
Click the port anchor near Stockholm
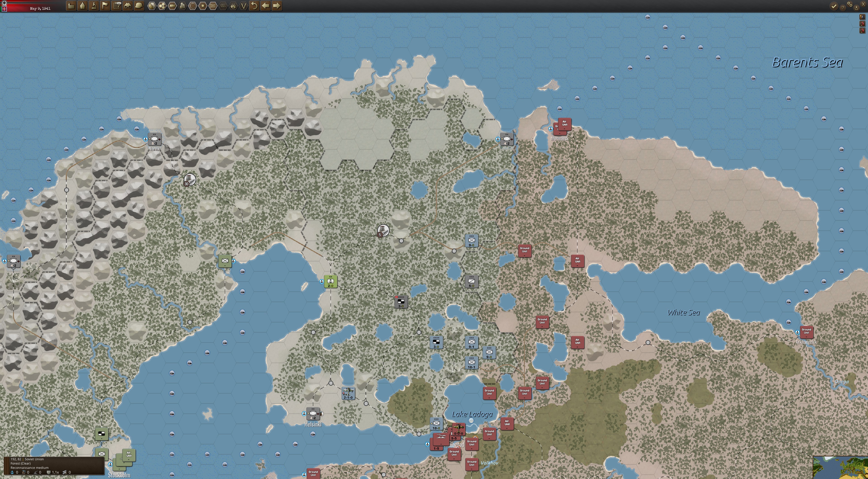click(110, 465)
